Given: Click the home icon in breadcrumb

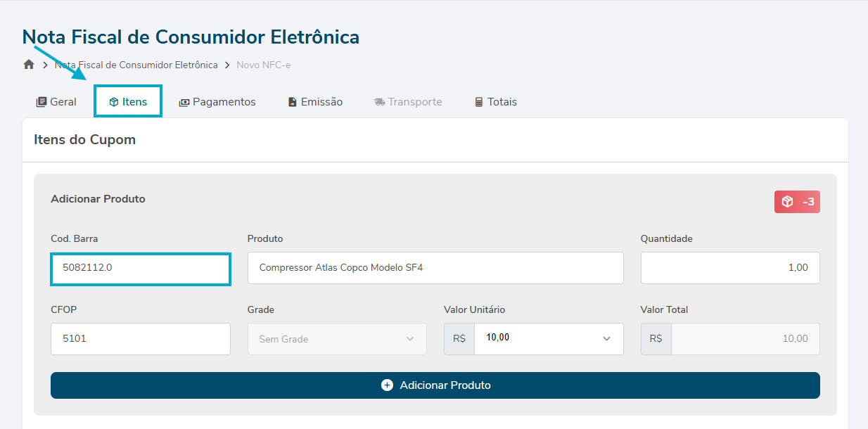Looking at the screenshot, I should (x=29, y=65).
